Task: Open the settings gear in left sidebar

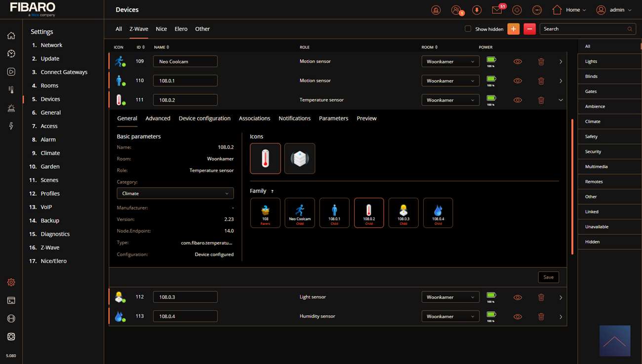Action: (x=11, y=283)
